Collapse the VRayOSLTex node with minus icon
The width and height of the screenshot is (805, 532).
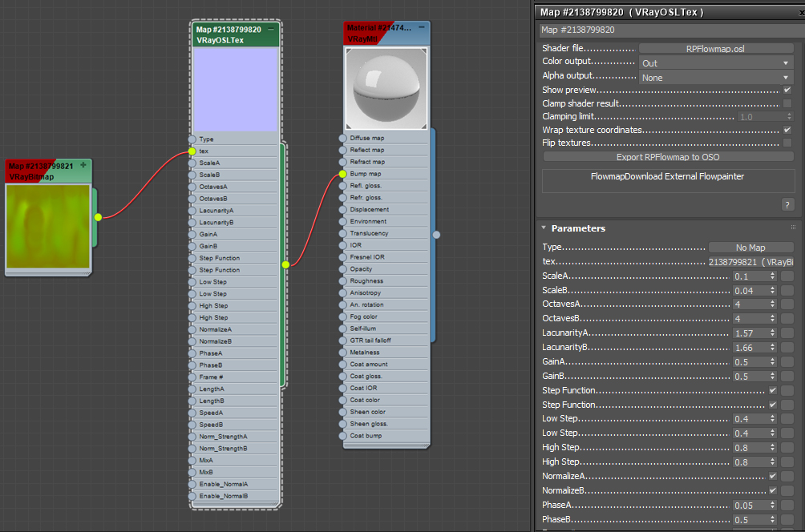click(270, 29)
